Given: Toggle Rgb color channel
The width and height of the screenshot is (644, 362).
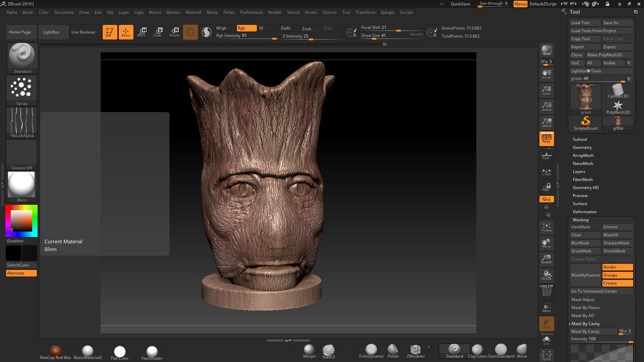Looking at the screenshot, I should (247, 28).
